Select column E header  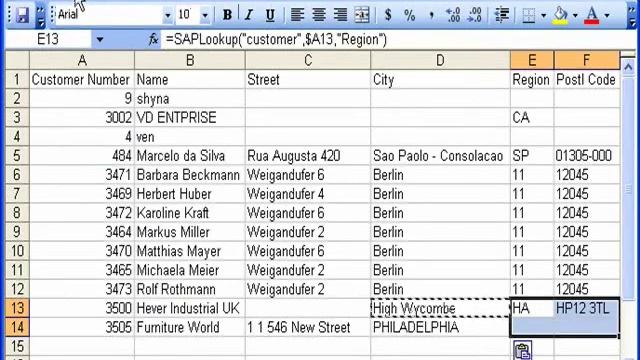pyautogui.click(x=532, y=60)
